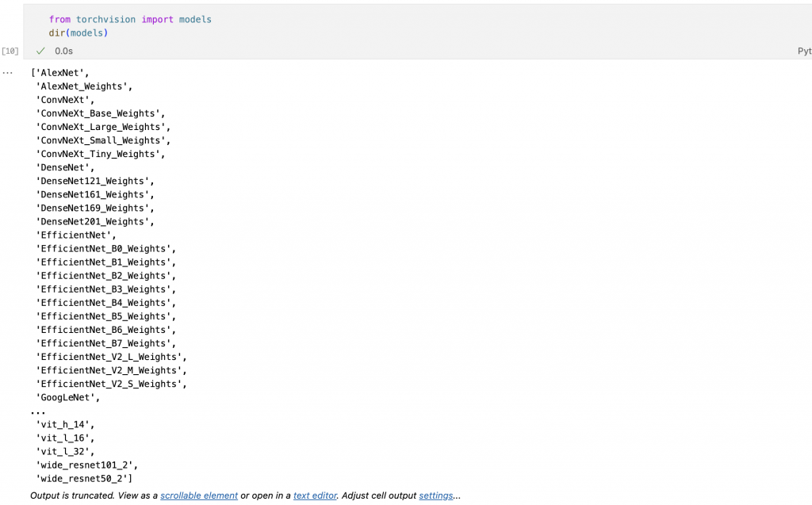The width and height of the screenshot is (812, 505).
Task: Click the truncation '...' line in the output list
Action: pyautogui.click(x=38, y=412)
